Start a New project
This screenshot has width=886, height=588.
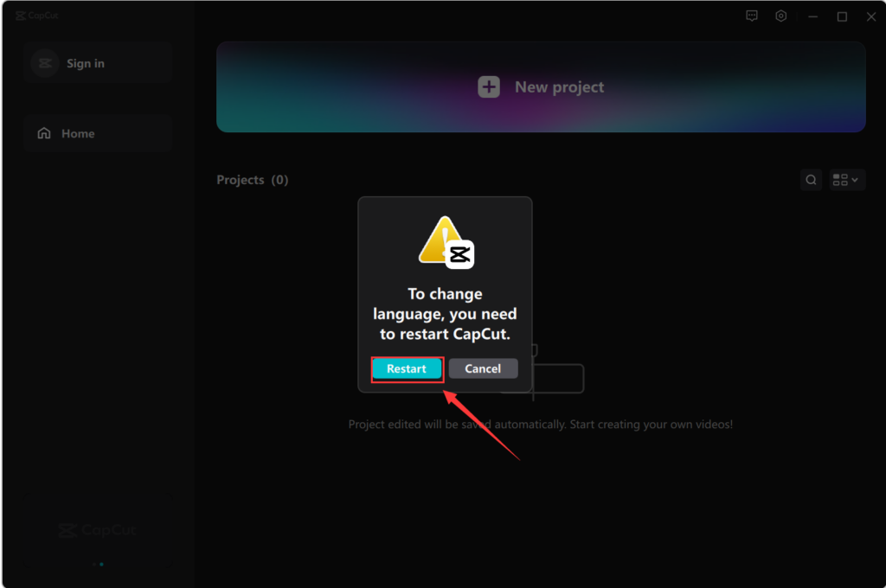coord(541,87)
